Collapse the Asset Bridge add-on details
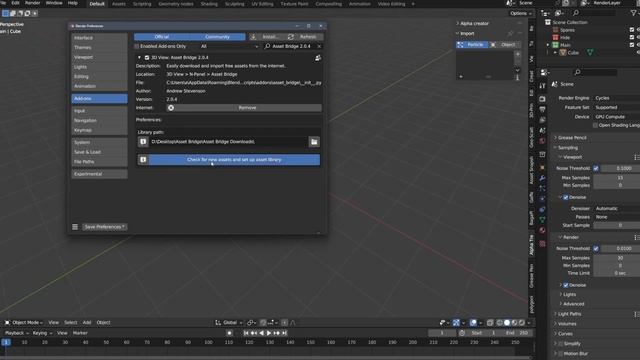Screen dimensions: 640x360 139,58
